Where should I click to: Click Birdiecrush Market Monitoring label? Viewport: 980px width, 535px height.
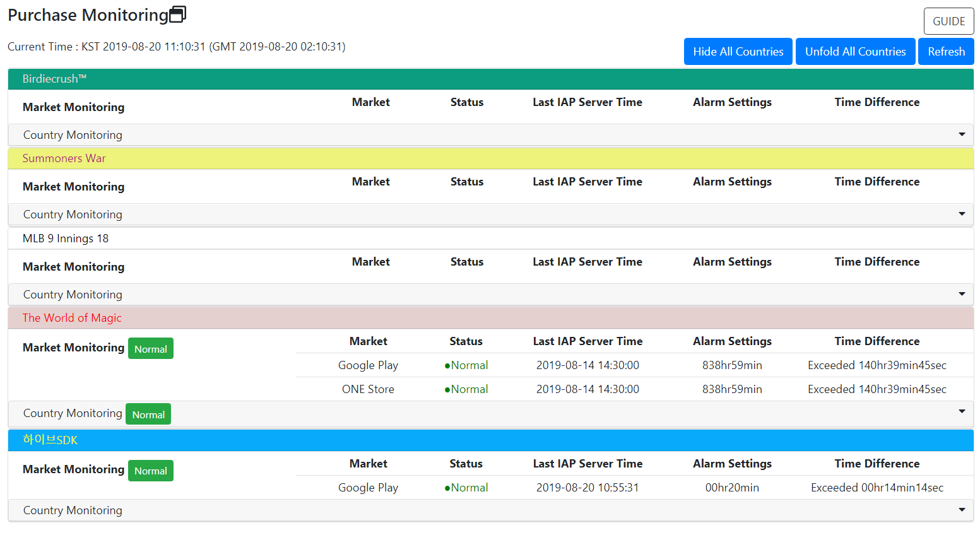(73, 107)
